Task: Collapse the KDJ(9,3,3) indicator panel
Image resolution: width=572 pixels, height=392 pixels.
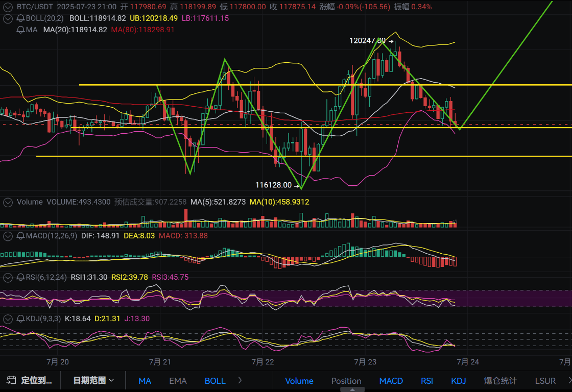Action: 8,318
